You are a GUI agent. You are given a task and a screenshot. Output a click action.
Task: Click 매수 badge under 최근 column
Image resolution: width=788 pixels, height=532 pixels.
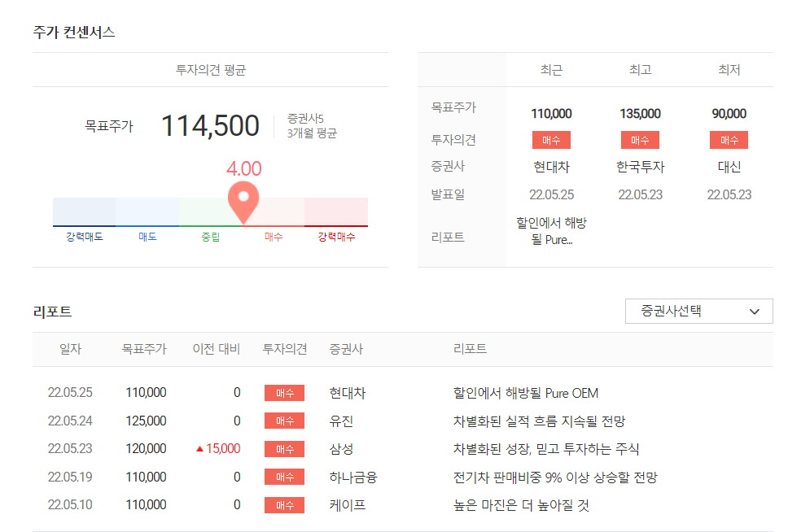(551, 140)
